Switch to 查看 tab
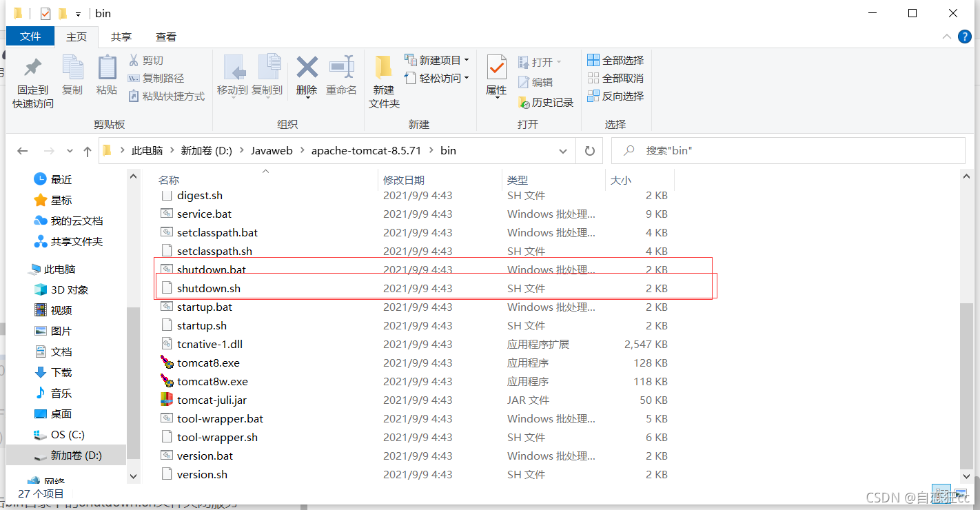 pyautogui.click(x=166, y=37)
